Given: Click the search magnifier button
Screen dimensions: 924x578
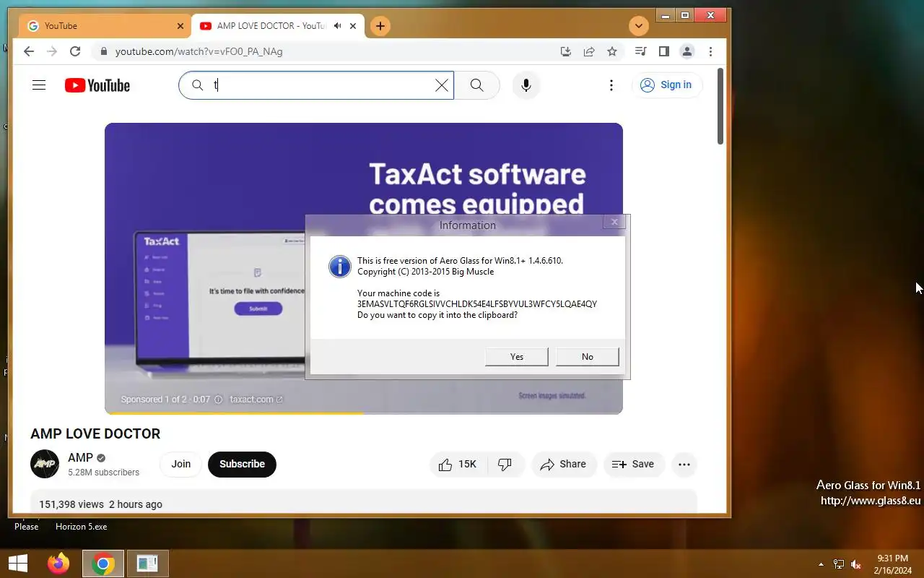Looking at the screenshot, I should (476, 85).
